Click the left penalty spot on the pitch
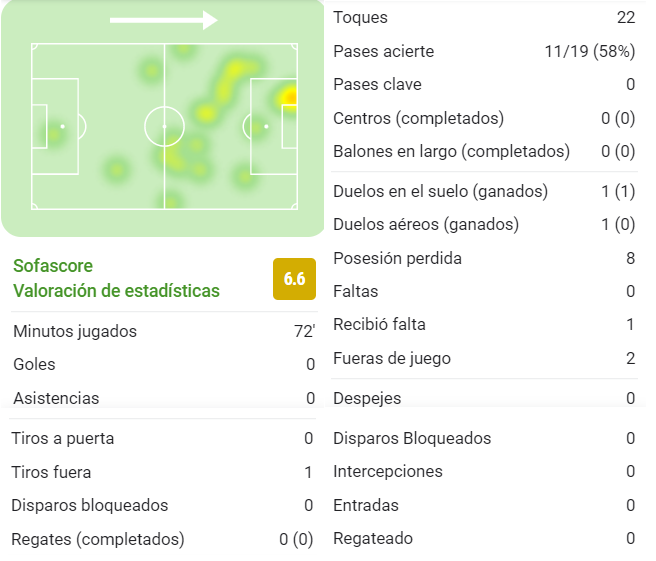 coord(62,126)
